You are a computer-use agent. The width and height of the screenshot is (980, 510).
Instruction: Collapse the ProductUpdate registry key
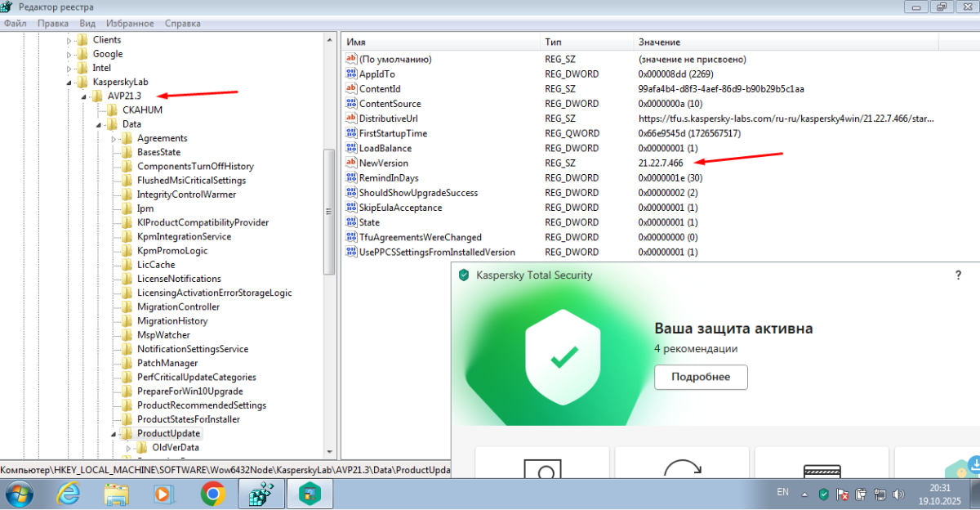click(x=114, y=433)
